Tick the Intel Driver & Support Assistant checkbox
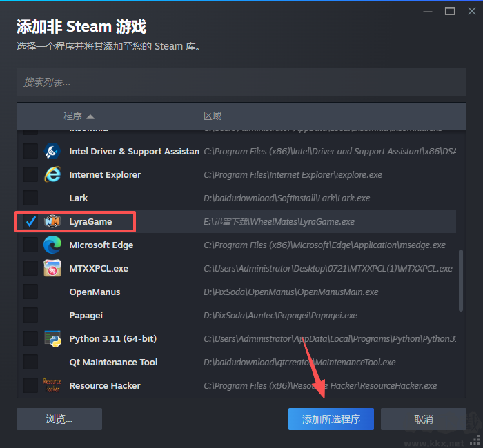 (30, 151)
